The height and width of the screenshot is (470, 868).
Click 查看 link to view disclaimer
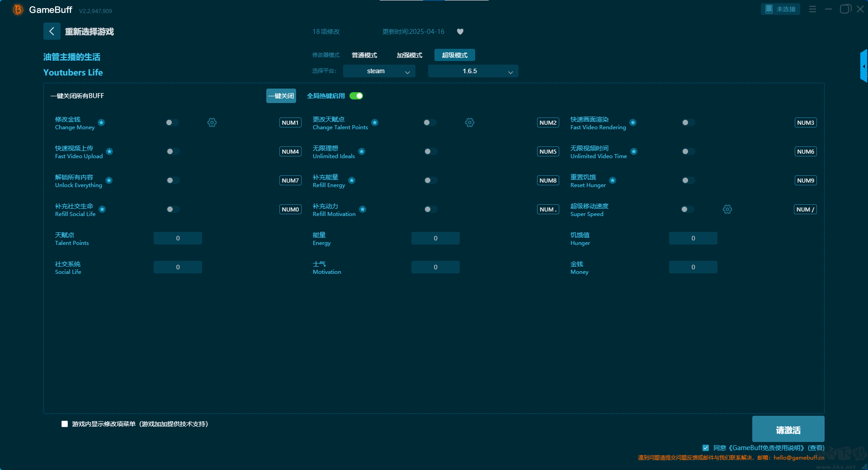pyautogui.click(x=816, y=448)
